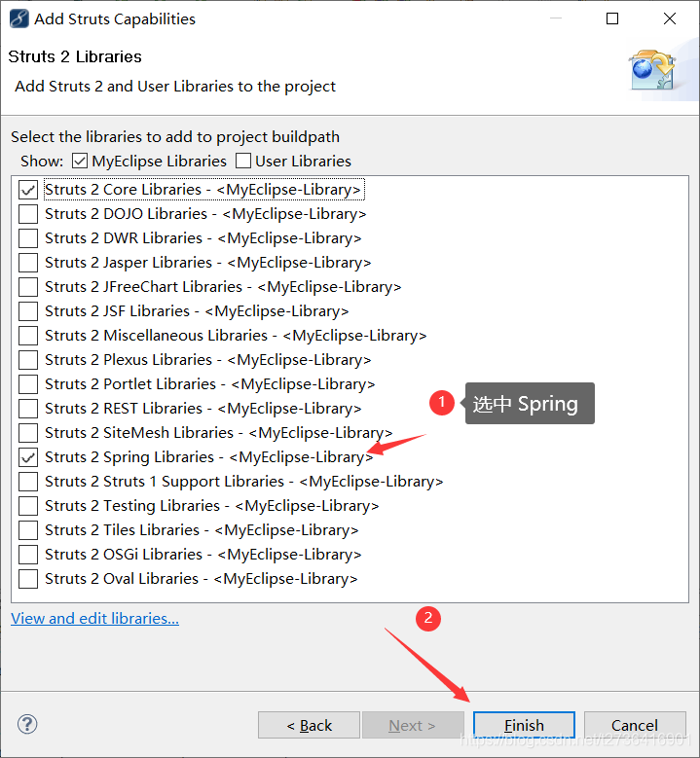Click the Struts app icon in title bar
The width and height of the screenshot is (700, 758).
(x=19, y=18)
